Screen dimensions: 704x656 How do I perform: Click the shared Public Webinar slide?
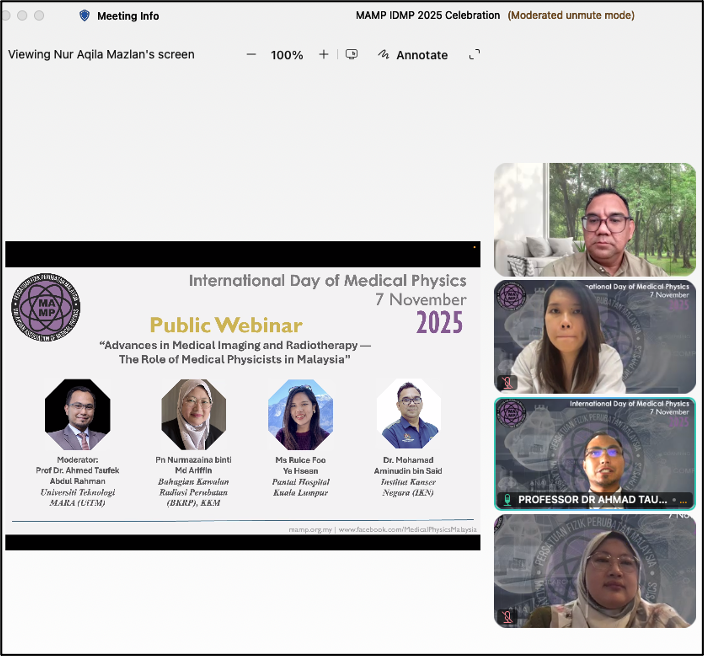click(x=242, y=395)
